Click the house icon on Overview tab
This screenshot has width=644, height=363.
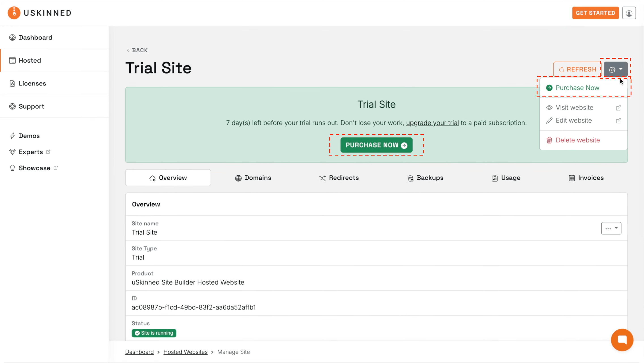pyautogui.click(x=153, y=178)
